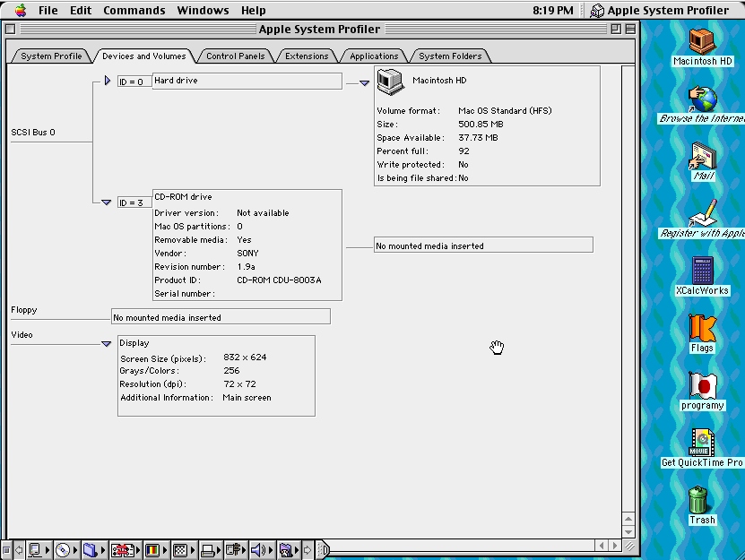Click the printer selector control strip module
The image size is (745, 560).
point(211,550)
